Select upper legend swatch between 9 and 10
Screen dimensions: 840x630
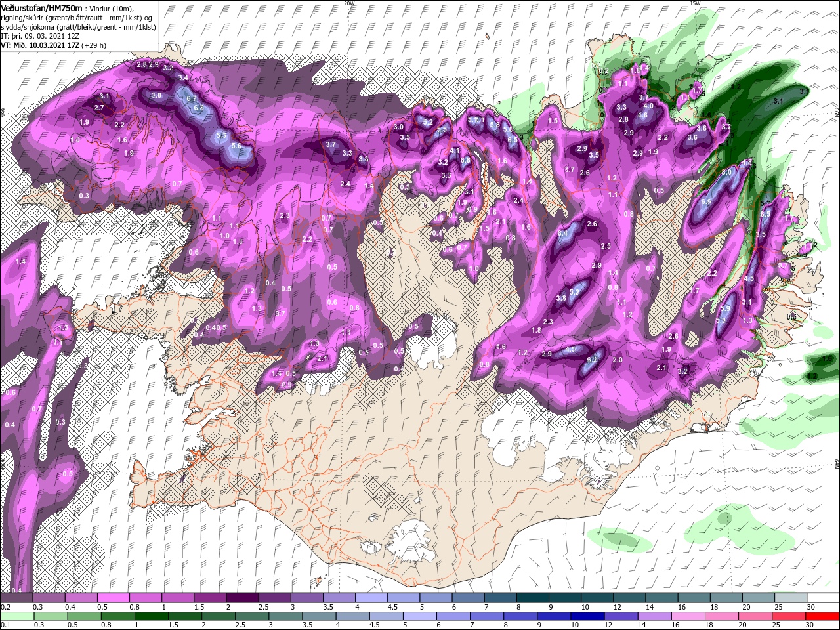[564, 598]
